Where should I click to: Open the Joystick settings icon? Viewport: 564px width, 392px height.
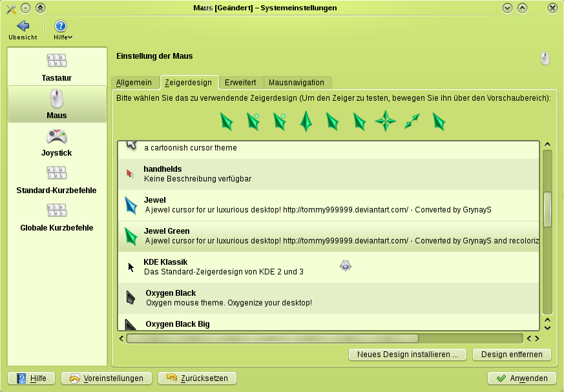pos(56,137)
